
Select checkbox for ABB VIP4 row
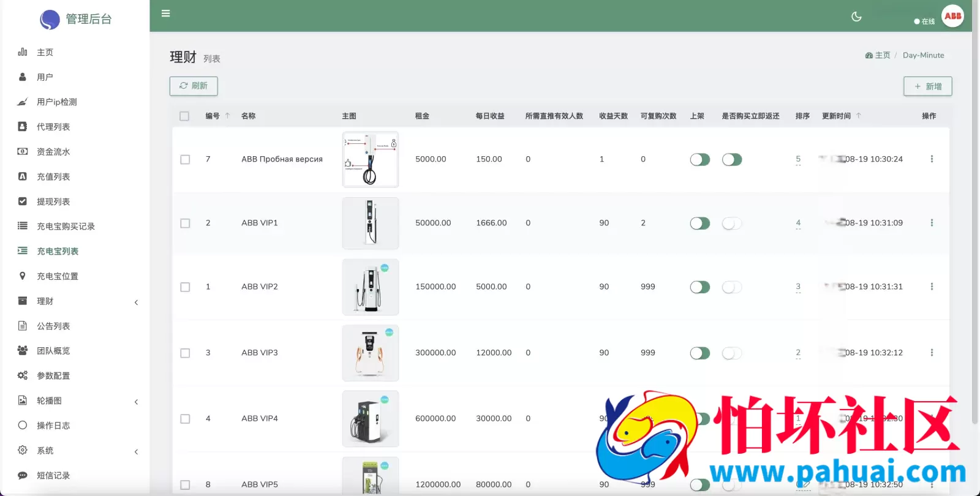tap(185, 419)
